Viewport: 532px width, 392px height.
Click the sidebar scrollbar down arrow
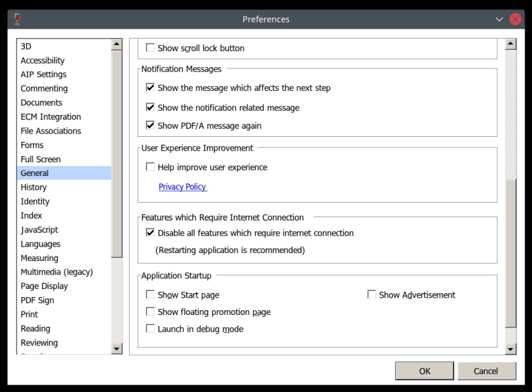[x=116, y=348]
